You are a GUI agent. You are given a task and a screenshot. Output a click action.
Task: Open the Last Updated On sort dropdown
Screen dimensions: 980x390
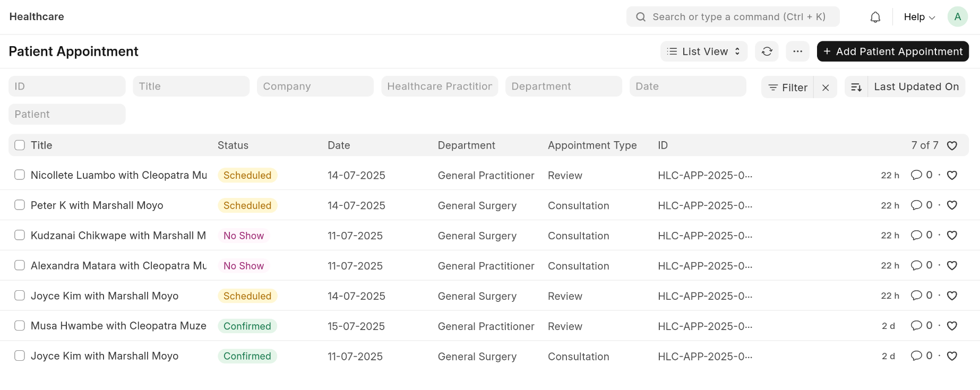916,86
